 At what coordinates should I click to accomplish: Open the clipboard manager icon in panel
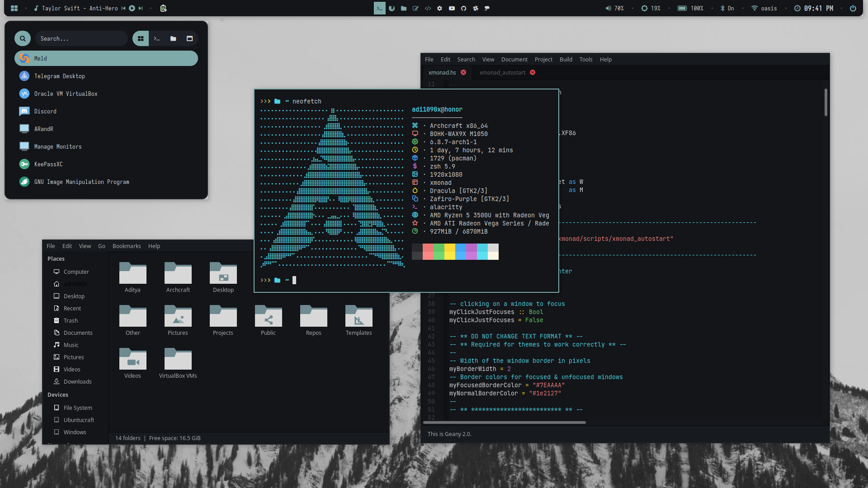tap(163, 8)
